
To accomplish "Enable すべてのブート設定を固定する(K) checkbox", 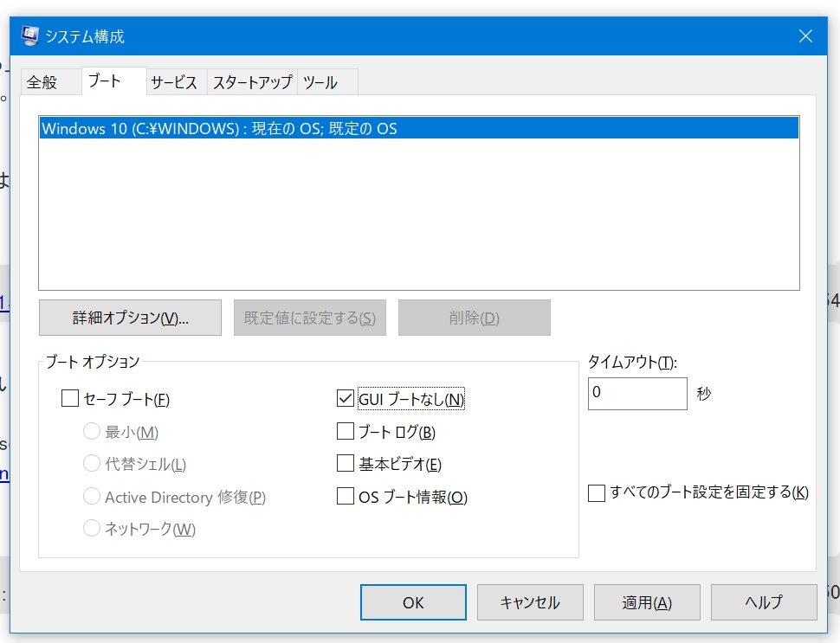I will (x=597, y=492).
